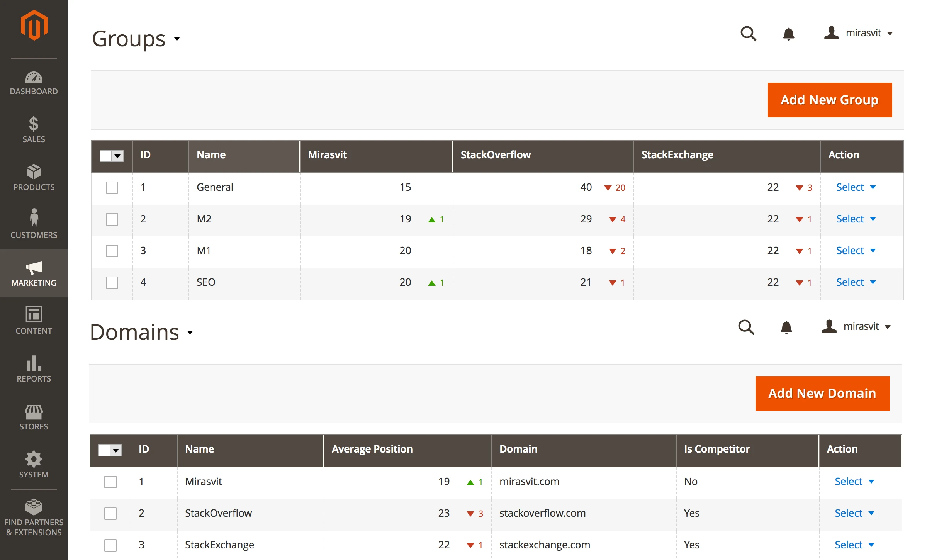The image size is (927, 560).
Task: Click notification bell in Groups header
Action: tap(788, 34)
